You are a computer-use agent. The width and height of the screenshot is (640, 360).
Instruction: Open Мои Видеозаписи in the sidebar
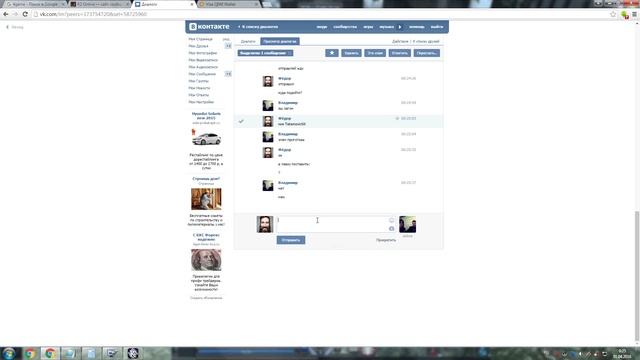pyautogui.click(x=203, y=60)
